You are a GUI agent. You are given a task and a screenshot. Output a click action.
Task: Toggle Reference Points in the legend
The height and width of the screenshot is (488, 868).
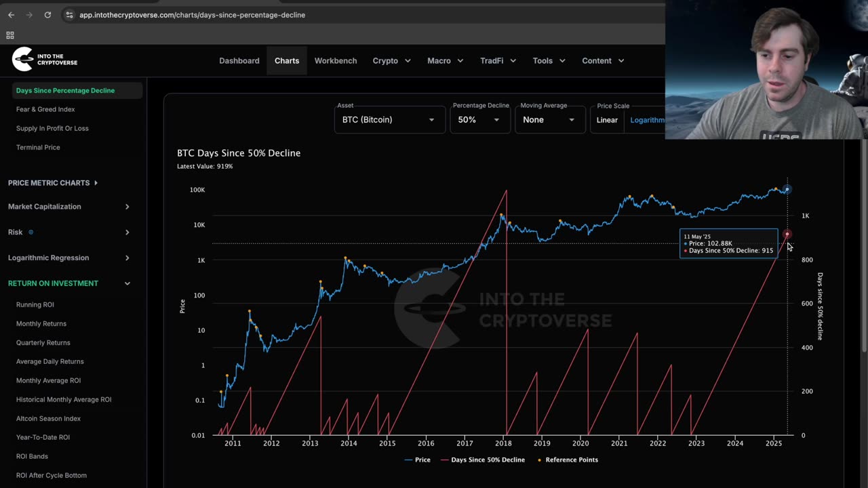pyautogui.click(x=567, y=460)
